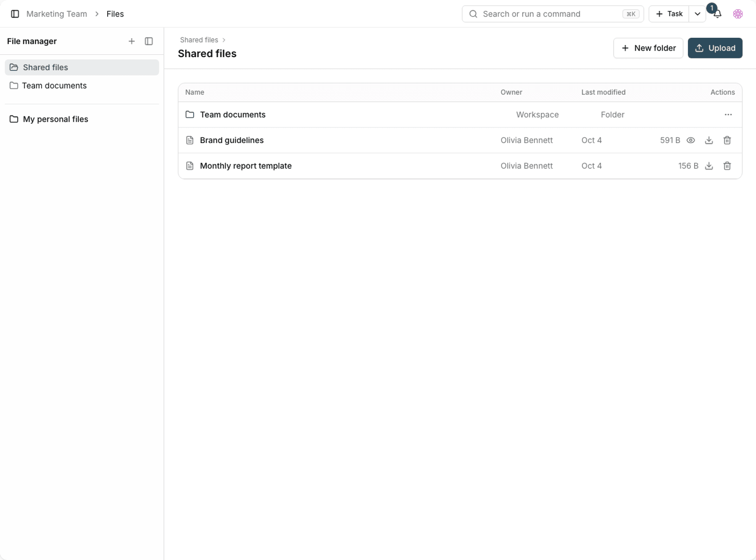Click Shared files breadcrumb above the title
756x560 pixels.
[199, 40]
